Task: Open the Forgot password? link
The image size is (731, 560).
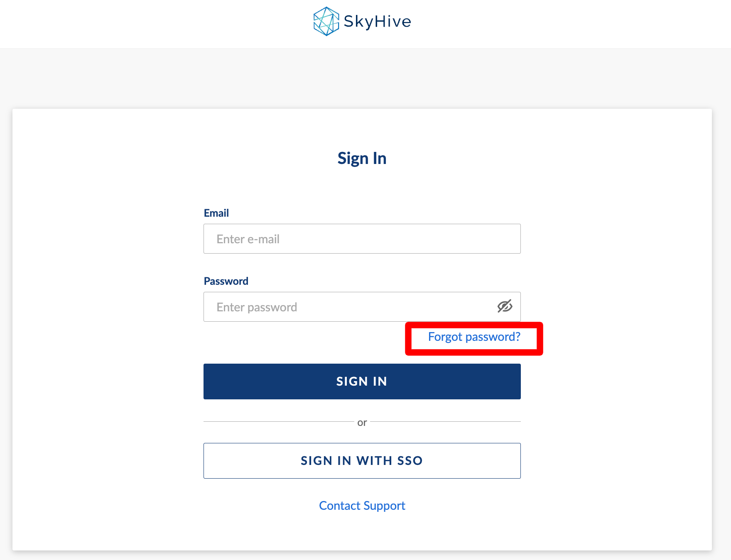Action: pos(474,337)
